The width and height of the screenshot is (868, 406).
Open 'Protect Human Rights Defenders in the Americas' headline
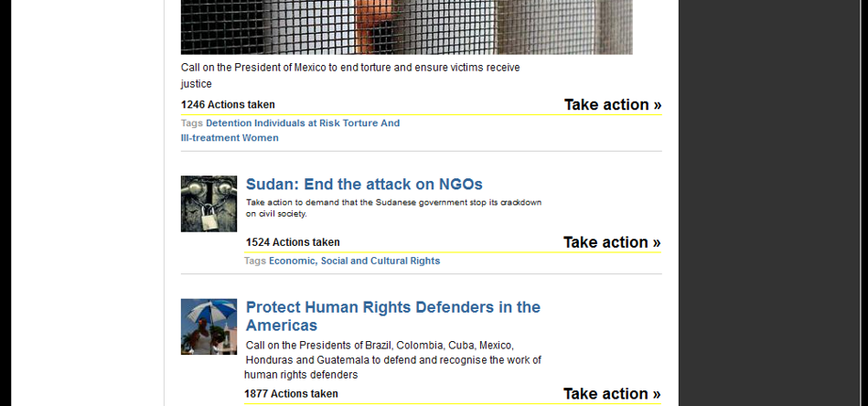pos(393,315)
